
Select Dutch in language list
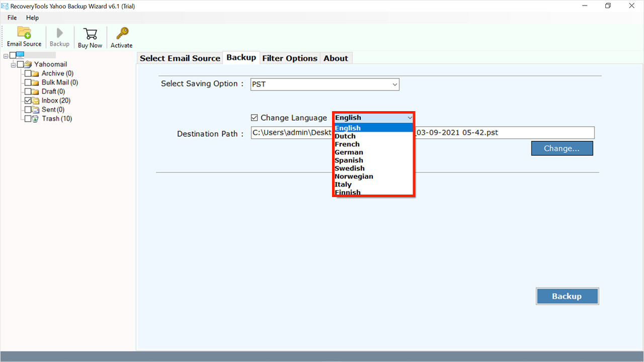point(373,136)
